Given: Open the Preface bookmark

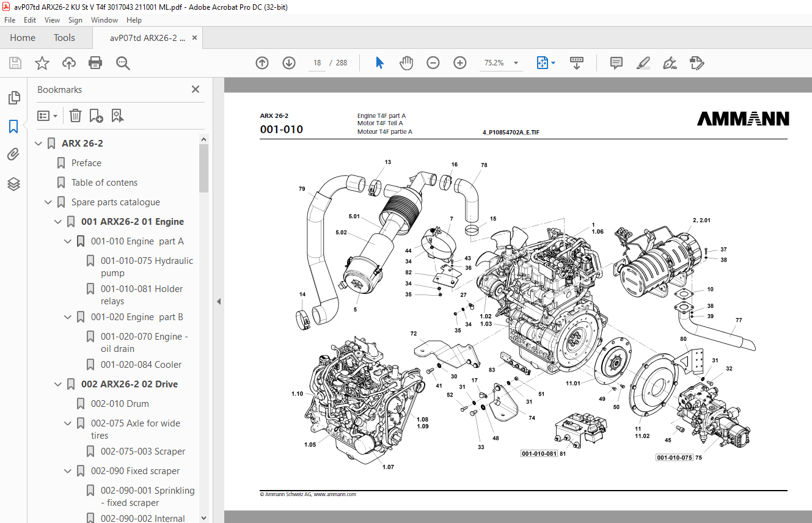Looking at the screenshot, I should click(86, 163).
